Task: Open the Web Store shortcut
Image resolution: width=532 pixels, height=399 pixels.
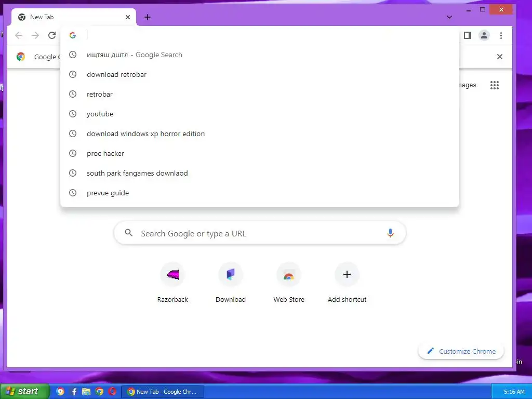Action: (289, 283)
